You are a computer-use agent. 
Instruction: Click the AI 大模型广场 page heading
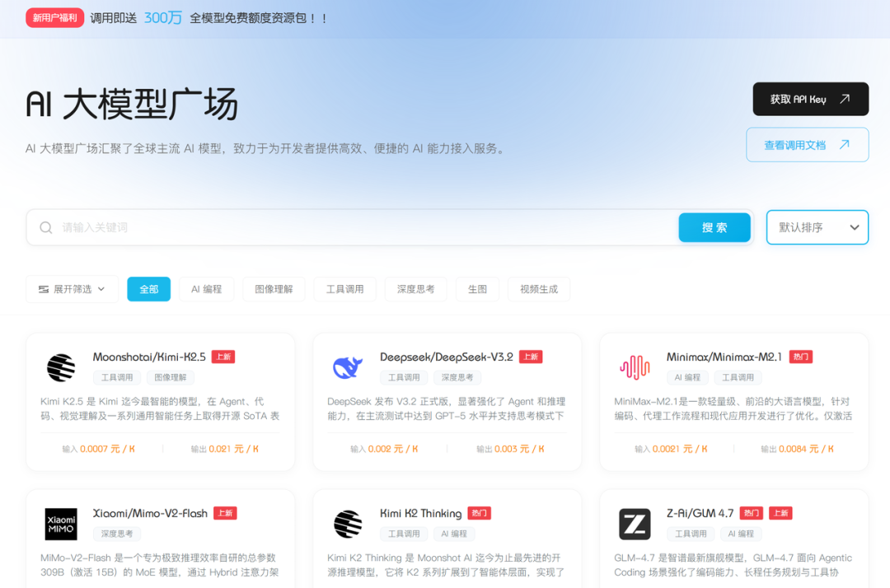point(132,105)
